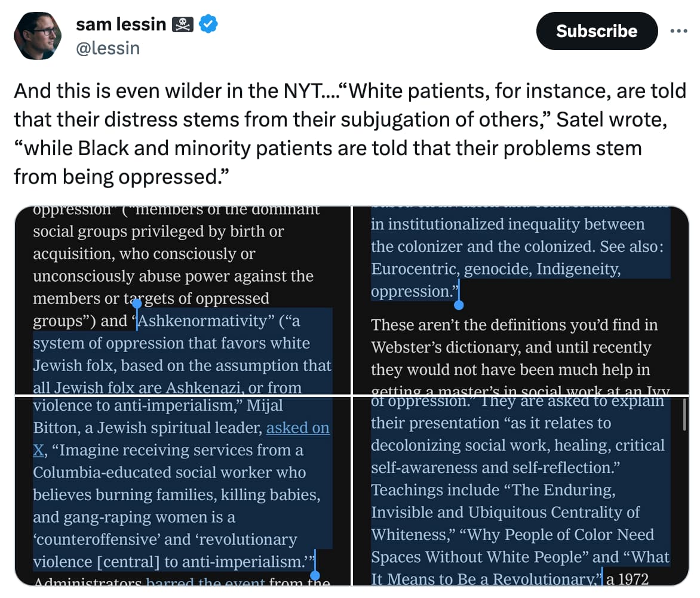Click the selection end handle after 'anti-imperialism.'
The width and height of the screenshot is (700, 598).
pyautogui.click(x=315, y=575)
